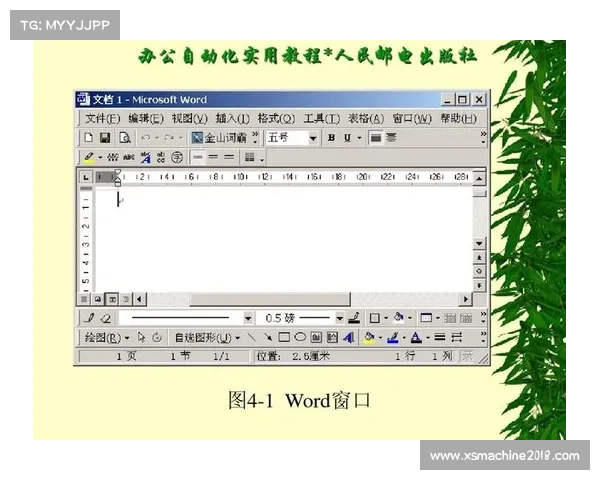Click the border color pen icon
The height and width of the screenshot is (480, 600).
pyautogui.click(x=354, y=318)
